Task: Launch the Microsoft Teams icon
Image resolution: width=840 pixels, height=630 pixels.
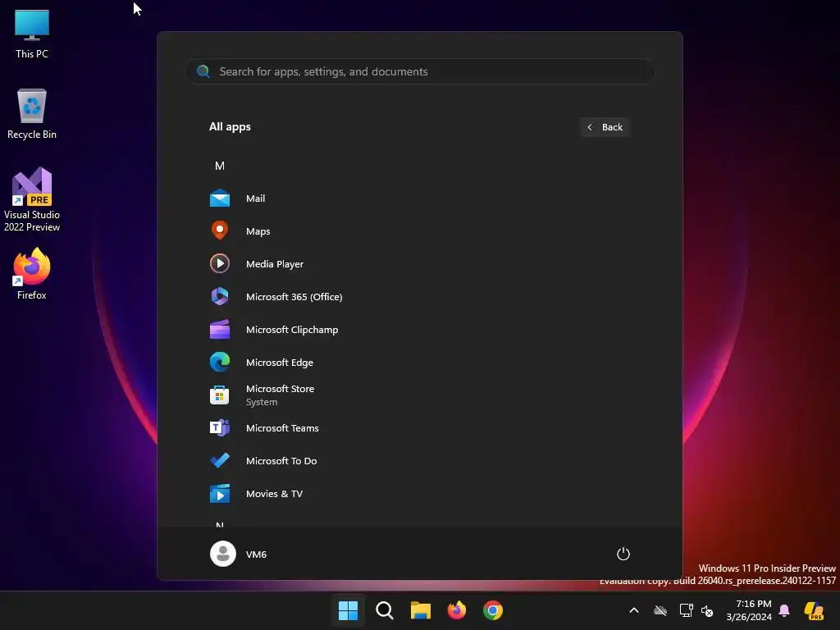Action: click(220, 428)
